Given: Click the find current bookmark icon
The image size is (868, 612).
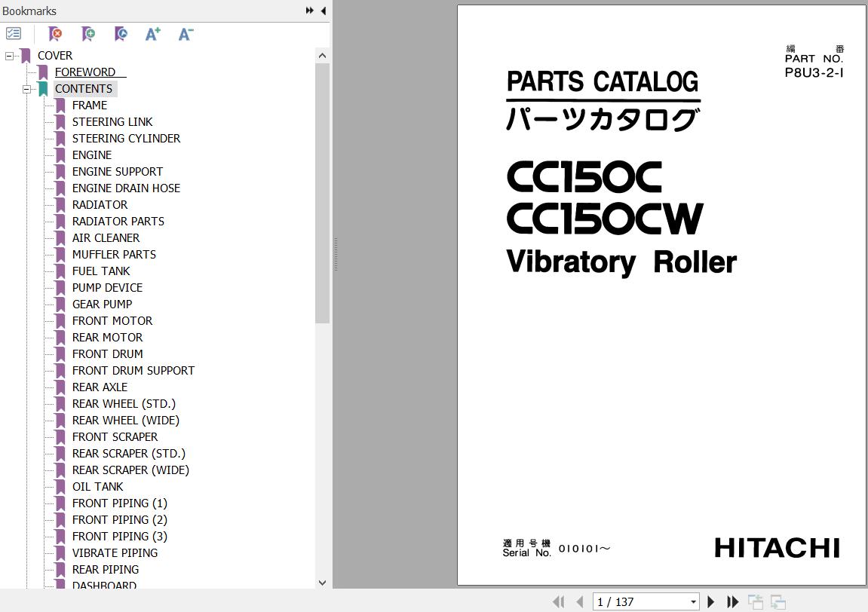Looking at the screenshot, I should [x=121, y=35].
